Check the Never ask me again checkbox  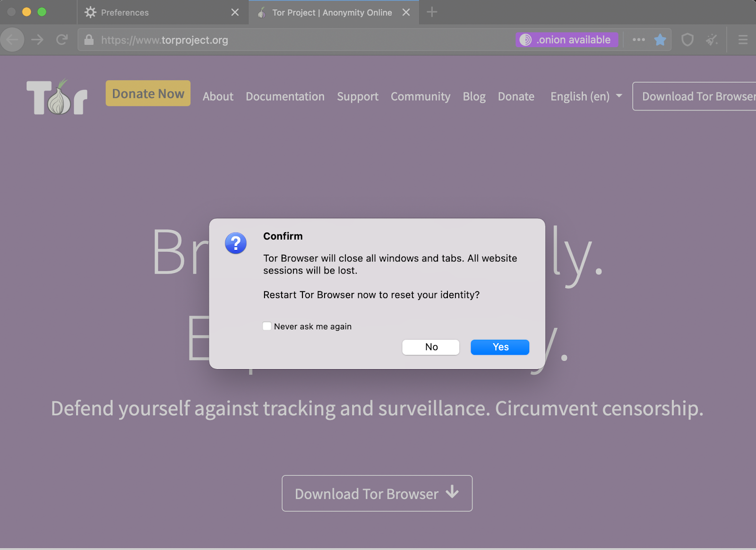[267, 326]
